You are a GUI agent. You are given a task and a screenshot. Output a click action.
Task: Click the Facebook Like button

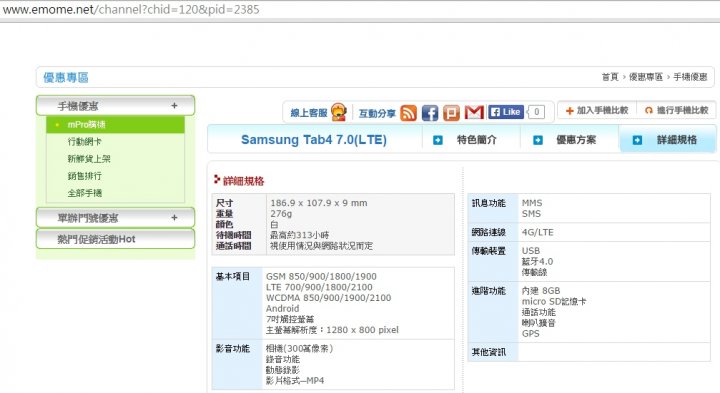pyautogui.click(x=506, y=112)
